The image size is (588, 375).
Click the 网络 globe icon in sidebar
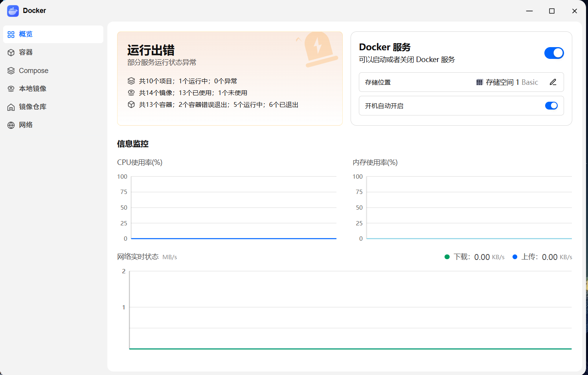[x=11, y=125]
